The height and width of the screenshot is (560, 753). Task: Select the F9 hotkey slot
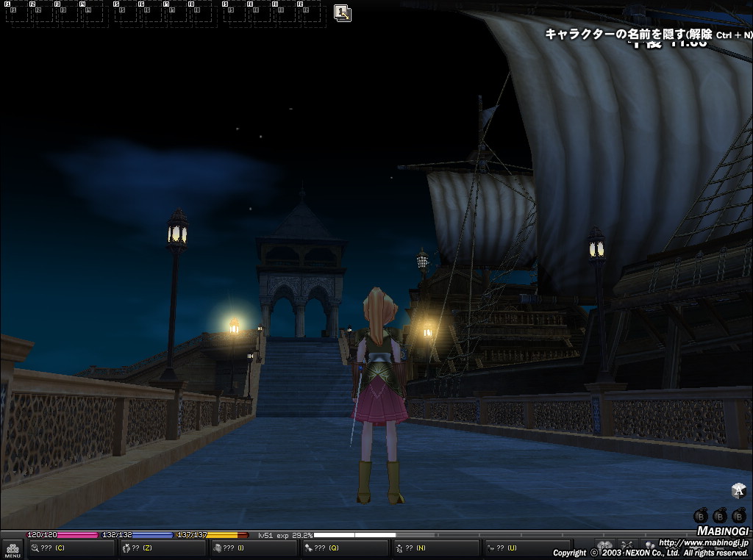point(235,12)
